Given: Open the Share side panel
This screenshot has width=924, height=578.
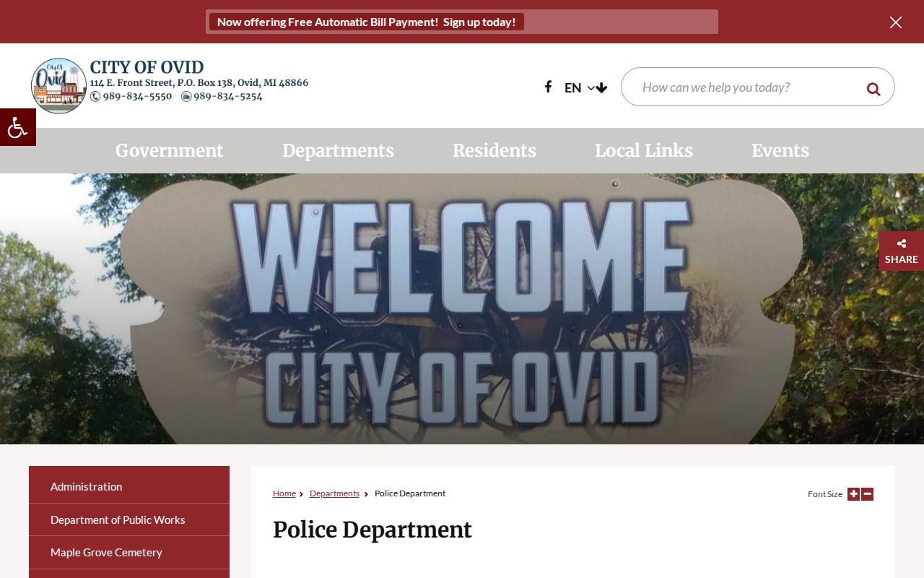Looking at the screenshot, I should 902,251.
